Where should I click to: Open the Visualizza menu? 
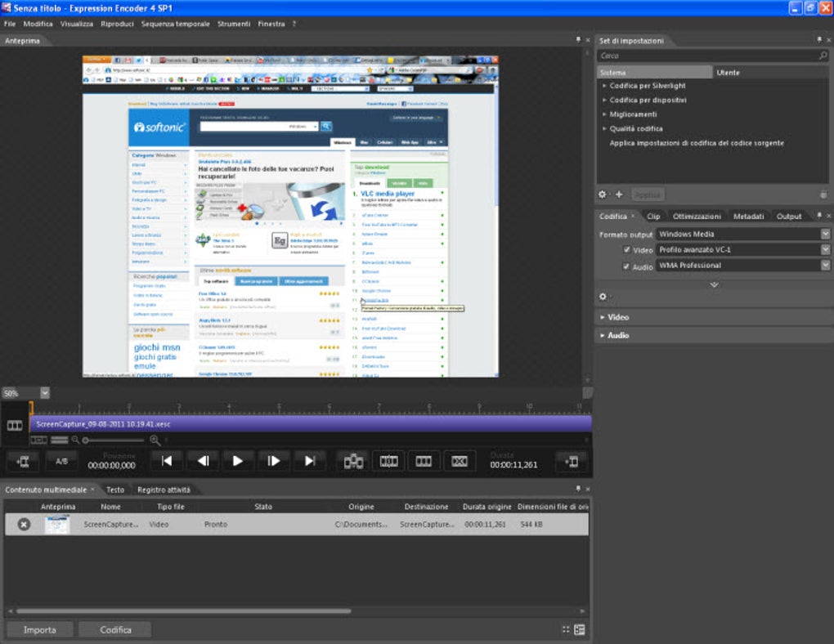pyautogui.click(x=77, y=24)
